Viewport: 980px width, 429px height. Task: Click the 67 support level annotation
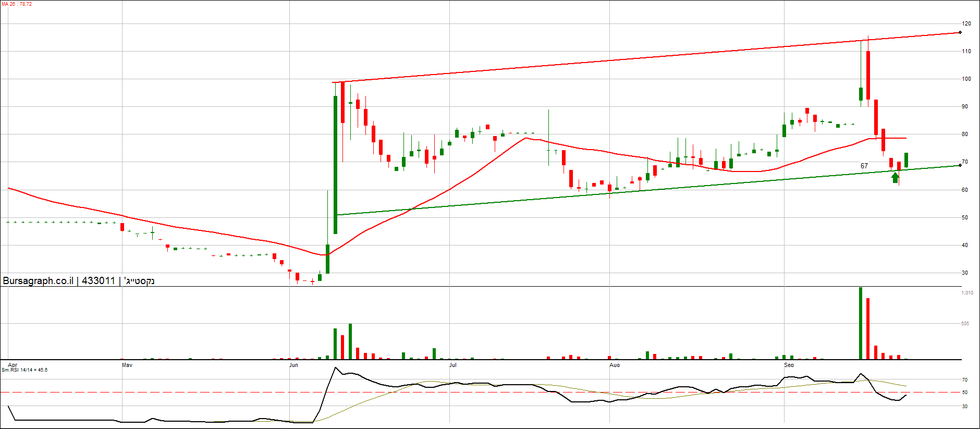[864, 166]
